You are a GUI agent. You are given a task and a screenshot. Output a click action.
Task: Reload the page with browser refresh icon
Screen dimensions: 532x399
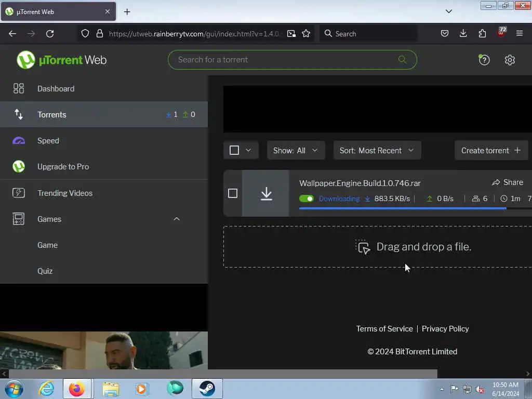(50, 34)
